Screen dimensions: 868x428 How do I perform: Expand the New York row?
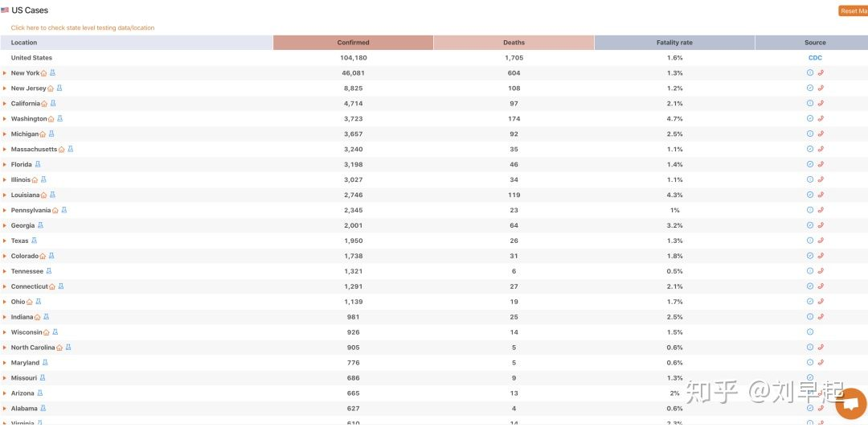coord(5,73)
